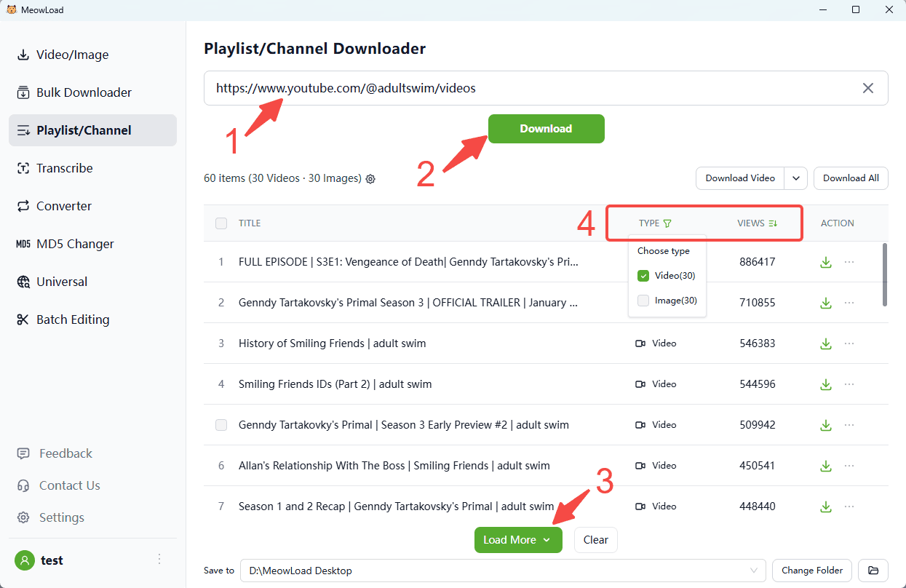Uncheck the Video(30) type filter
The width and height of the screenshot is (906, 588).
643,276
